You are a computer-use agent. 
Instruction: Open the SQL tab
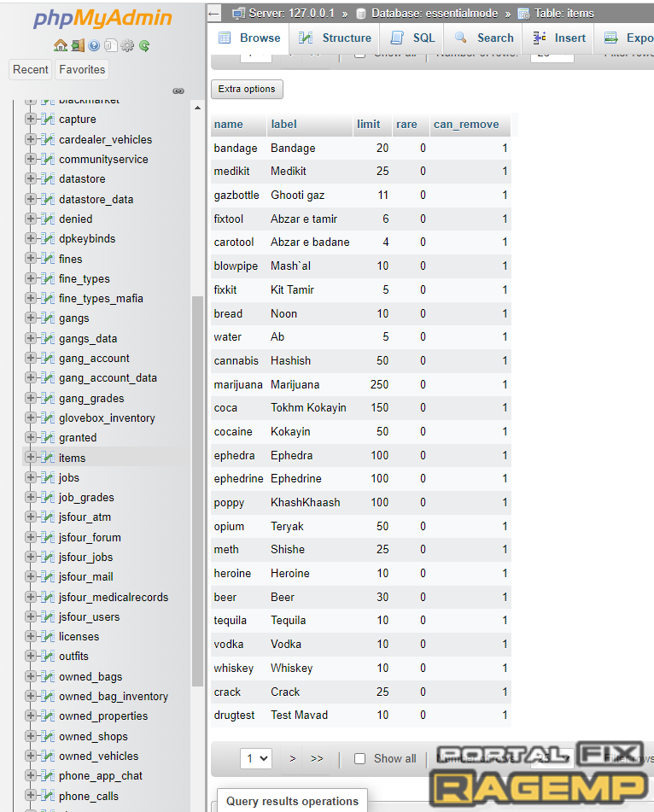pyautogui.click(x=412, y=38)
